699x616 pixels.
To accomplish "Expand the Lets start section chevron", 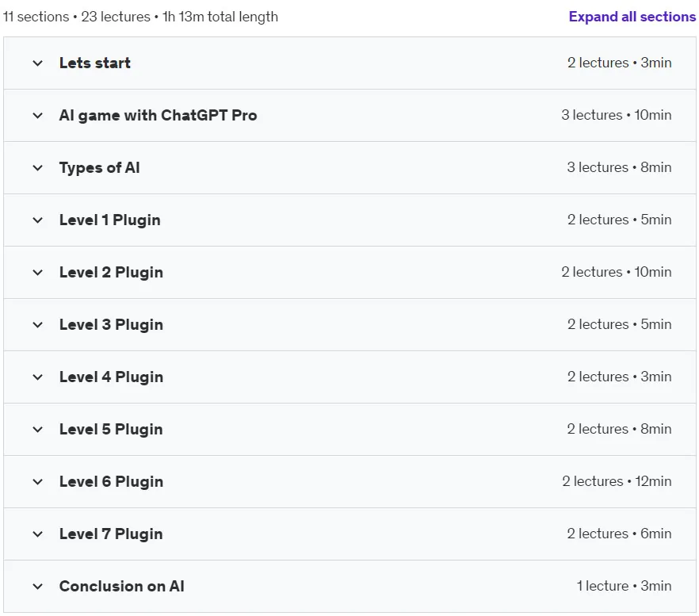I will pyautogui.click(x=38, y=63).
